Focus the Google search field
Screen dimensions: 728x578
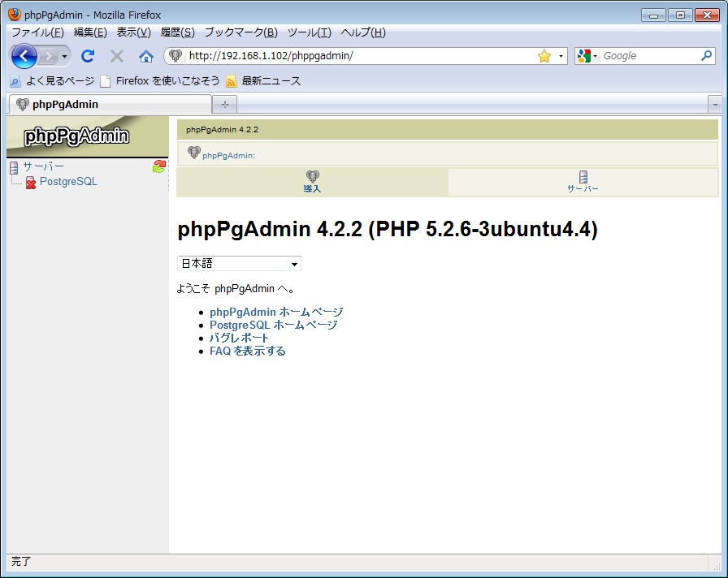tap(649, 56)
